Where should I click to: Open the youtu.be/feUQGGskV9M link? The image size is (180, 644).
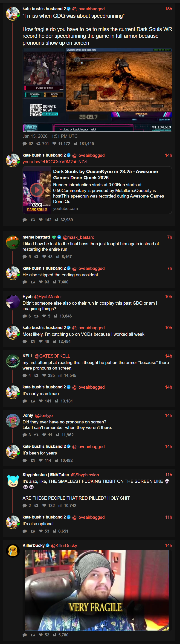[x=57, y=162]
